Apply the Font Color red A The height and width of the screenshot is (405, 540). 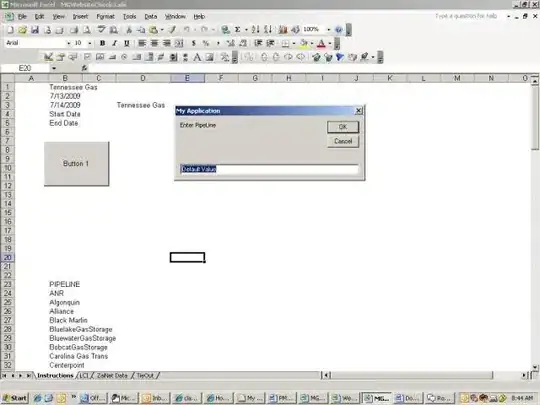point(321,43)
